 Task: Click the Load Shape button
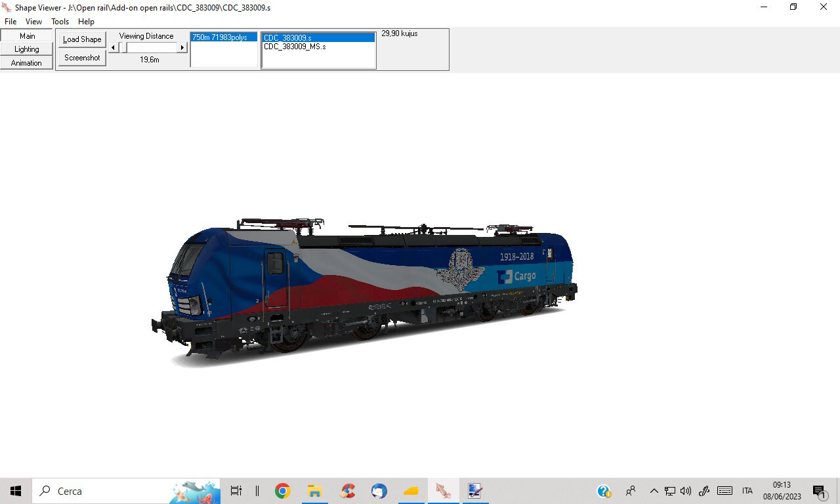82,39
